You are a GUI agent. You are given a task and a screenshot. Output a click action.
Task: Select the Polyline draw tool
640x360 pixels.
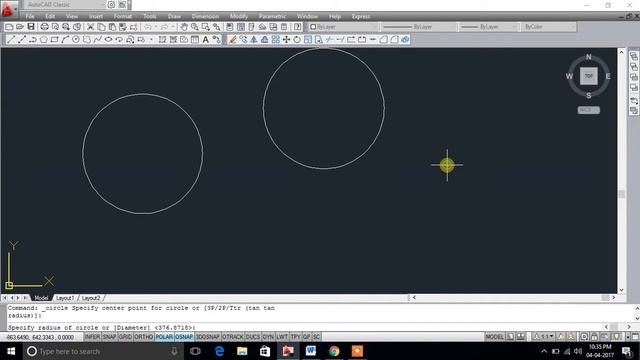pyautogui.click(x=33, y=40)
